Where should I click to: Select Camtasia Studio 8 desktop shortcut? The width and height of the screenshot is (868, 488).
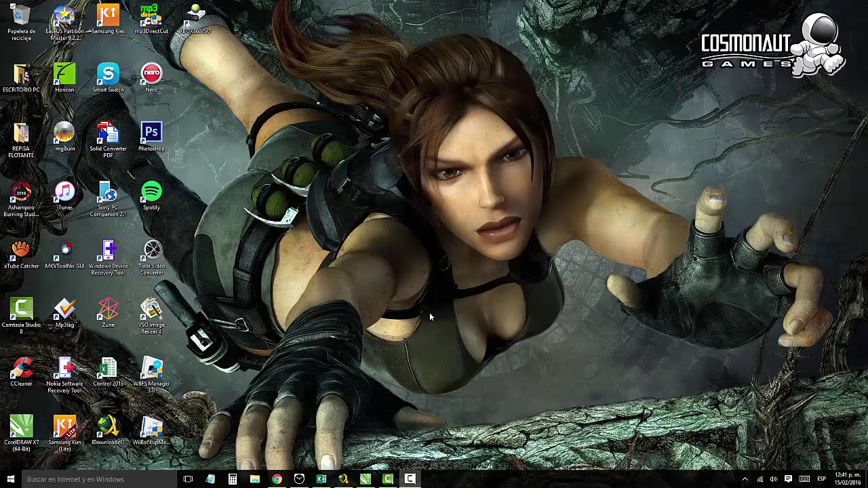pos(21,317)
